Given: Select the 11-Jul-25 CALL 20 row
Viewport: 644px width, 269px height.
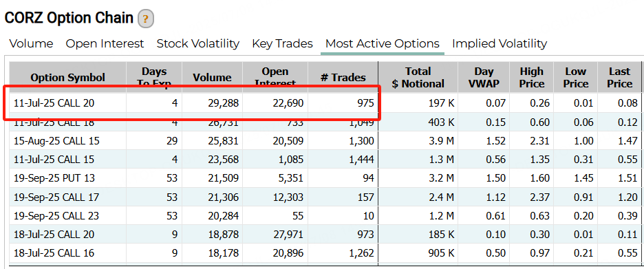Looking at the screenshot, I should [x=325, y=103].
